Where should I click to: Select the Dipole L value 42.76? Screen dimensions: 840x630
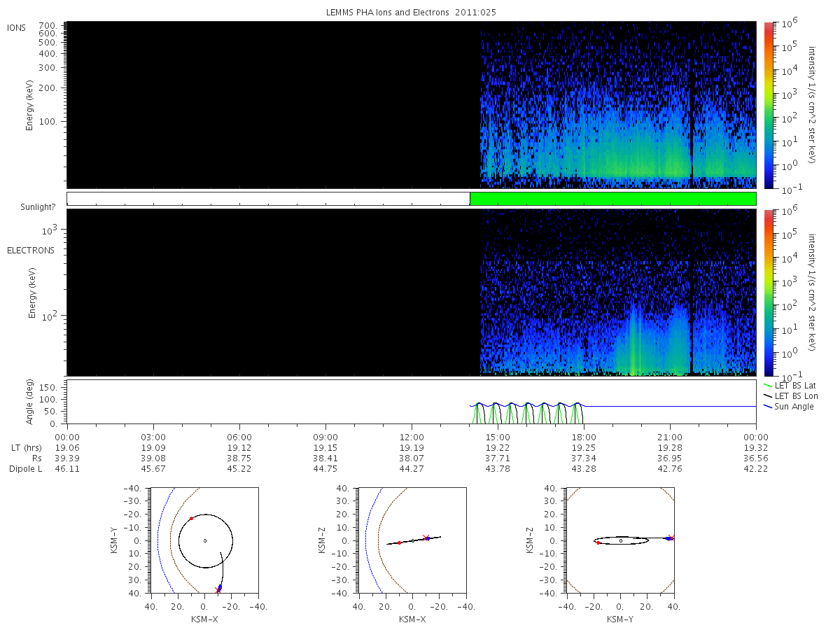pos(670,468)
